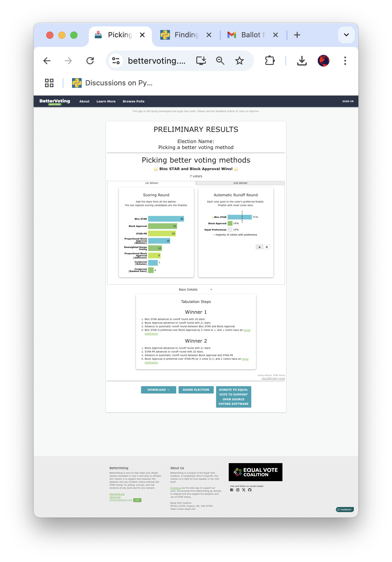Click the Equal Vote Coalition logo

pos(255,472)
